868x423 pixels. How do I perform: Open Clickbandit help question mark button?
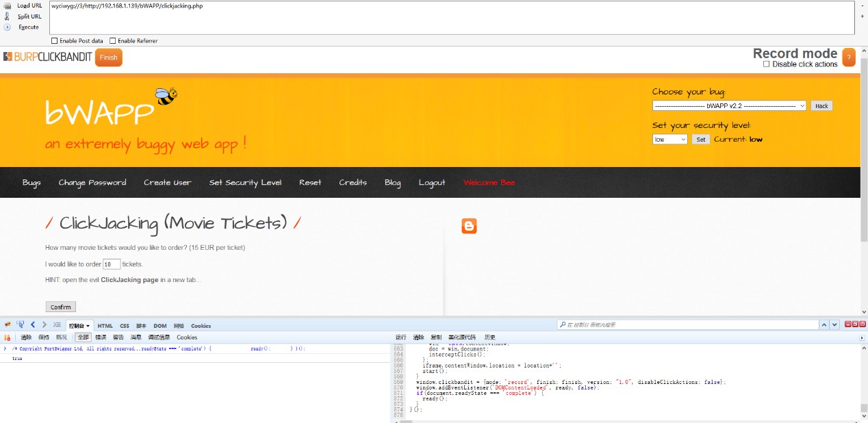[849, 57]
